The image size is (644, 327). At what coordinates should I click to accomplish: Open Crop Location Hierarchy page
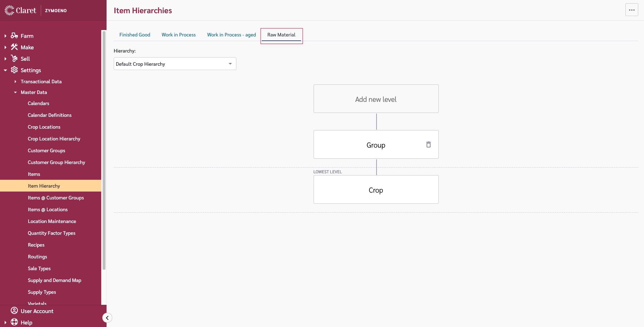point(54,139)
